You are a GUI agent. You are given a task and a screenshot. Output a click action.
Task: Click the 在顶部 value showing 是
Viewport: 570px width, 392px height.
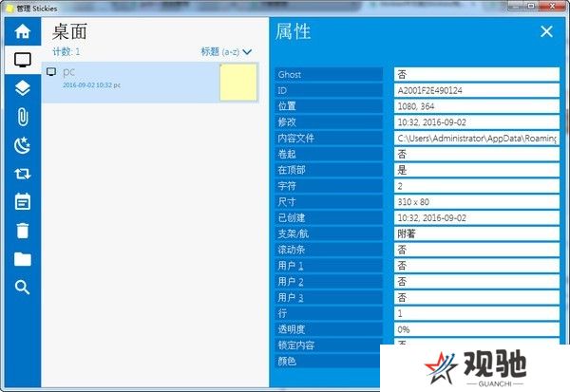[x=477, y=170]
